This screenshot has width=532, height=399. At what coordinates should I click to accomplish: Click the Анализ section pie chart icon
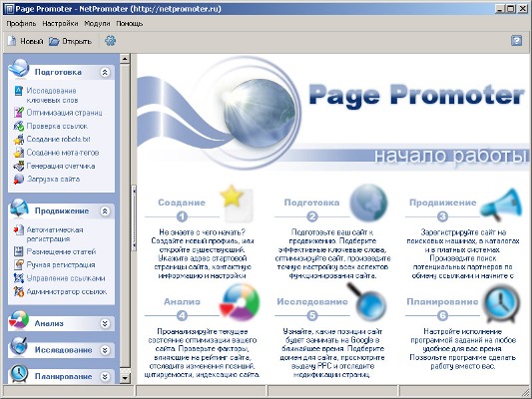[19, 319]
